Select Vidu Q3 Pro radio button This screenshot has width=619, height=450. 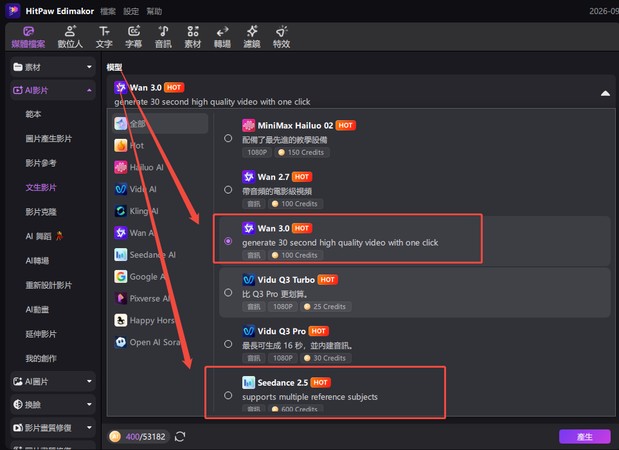click(228, 344)
